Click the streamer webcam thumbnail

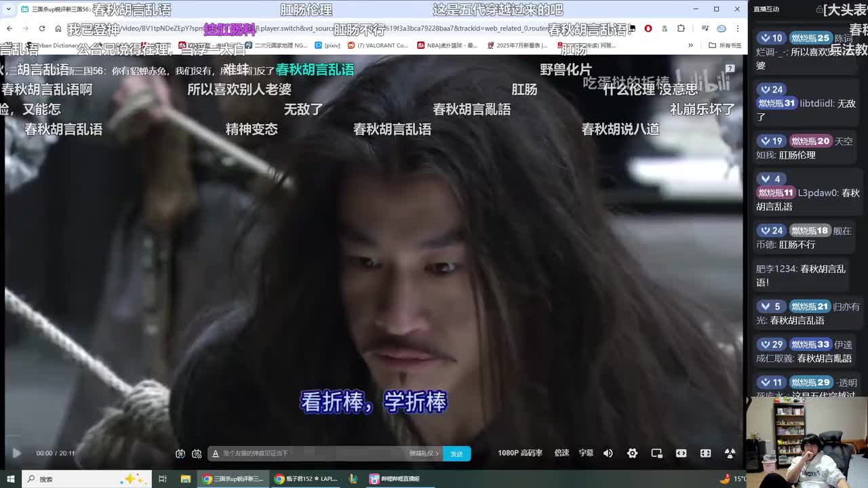click(x=806, y=443)
